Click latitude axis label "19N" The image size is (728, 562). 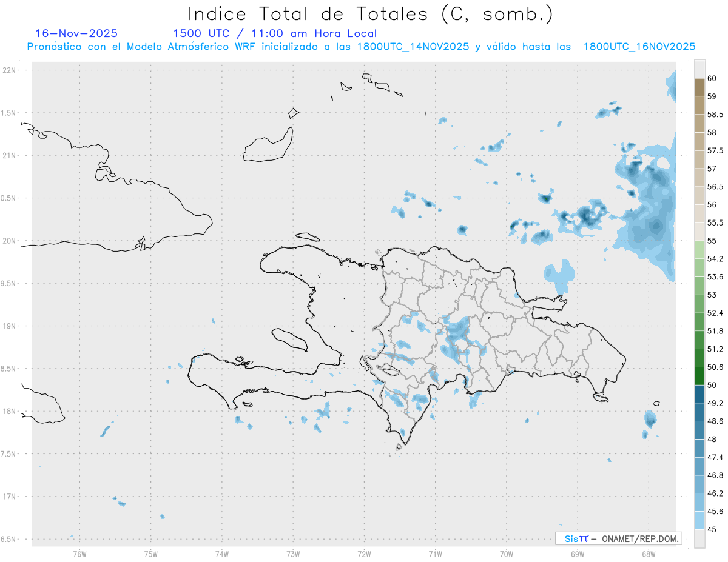10,326
